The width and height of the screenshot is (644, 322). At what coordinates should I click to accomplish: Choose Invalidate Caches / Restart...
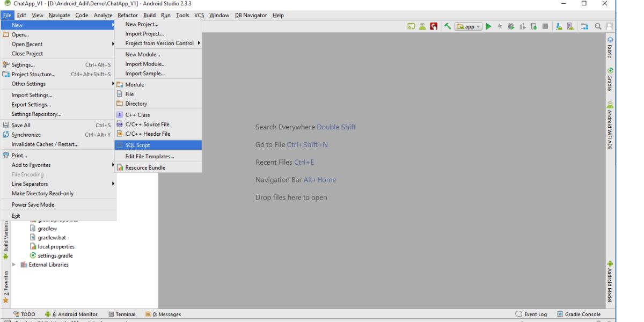point(58,144)
